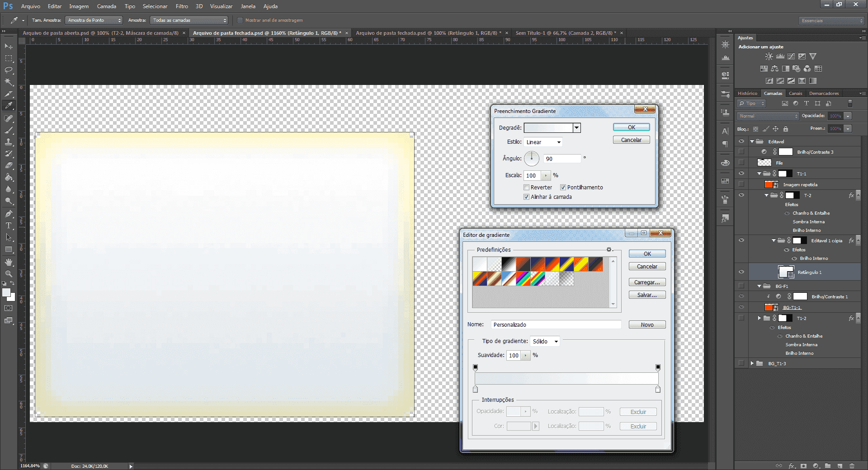Hide the Editavel group layer
The width and height of the screenshot is (868, 470).
[741, 141]
